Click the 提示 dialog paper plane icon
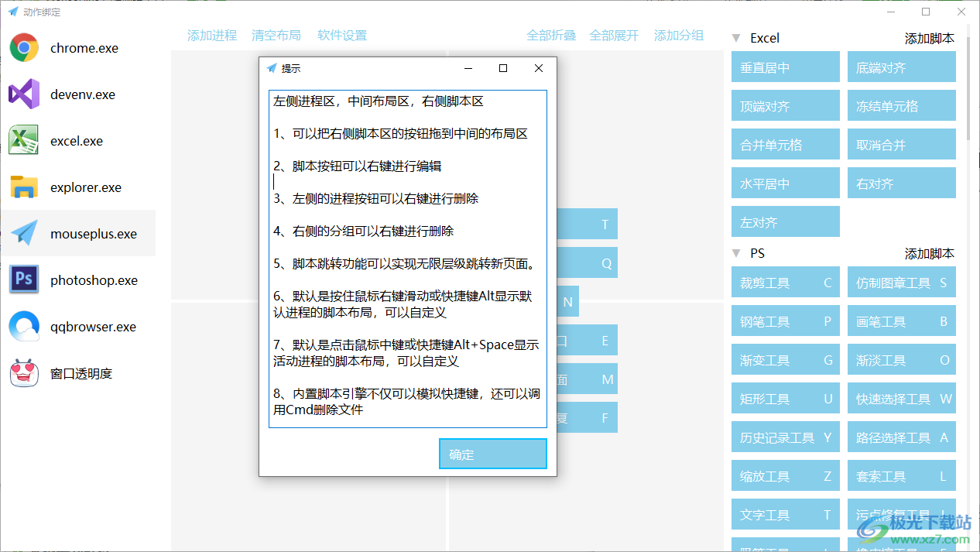Viewport: 980px width, 552px height. pos(272,68)
